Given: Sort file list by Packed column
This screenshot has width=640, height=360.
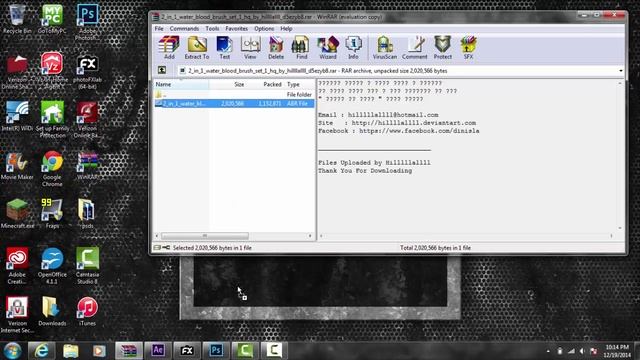Looking at the screenshot, I should pyautogui.click(x=265, y=84).
